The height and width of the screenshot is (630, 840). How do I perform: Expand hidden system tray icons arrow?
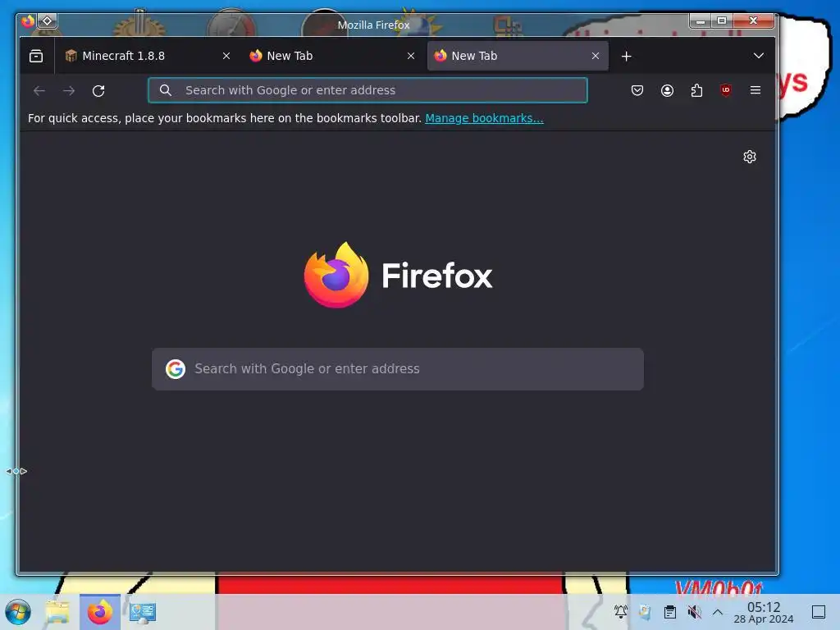point(718,612)
